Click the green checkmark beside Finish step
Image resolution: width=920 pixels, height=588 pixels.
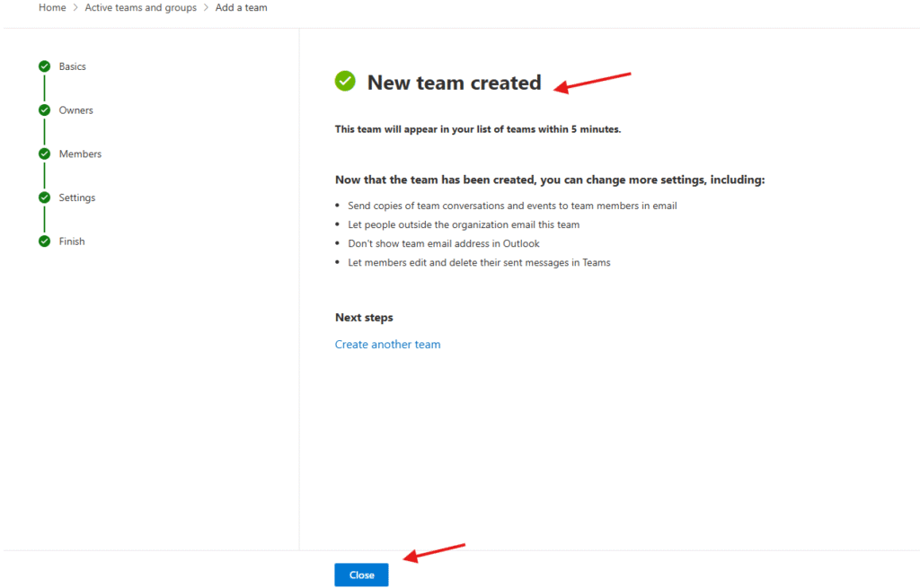[44, 241]
